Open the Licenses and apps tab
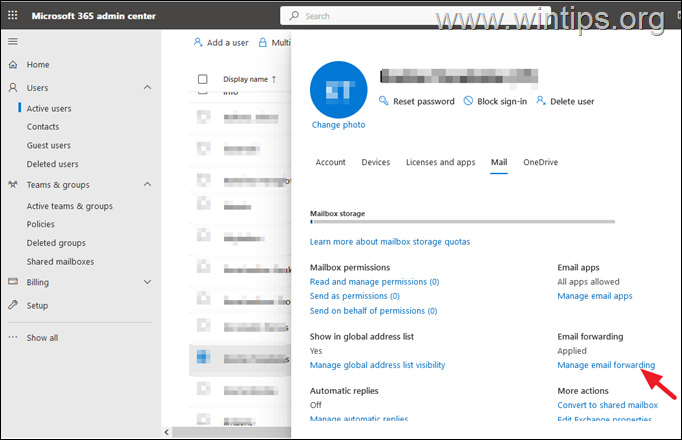682x440 pixels. 441,162
